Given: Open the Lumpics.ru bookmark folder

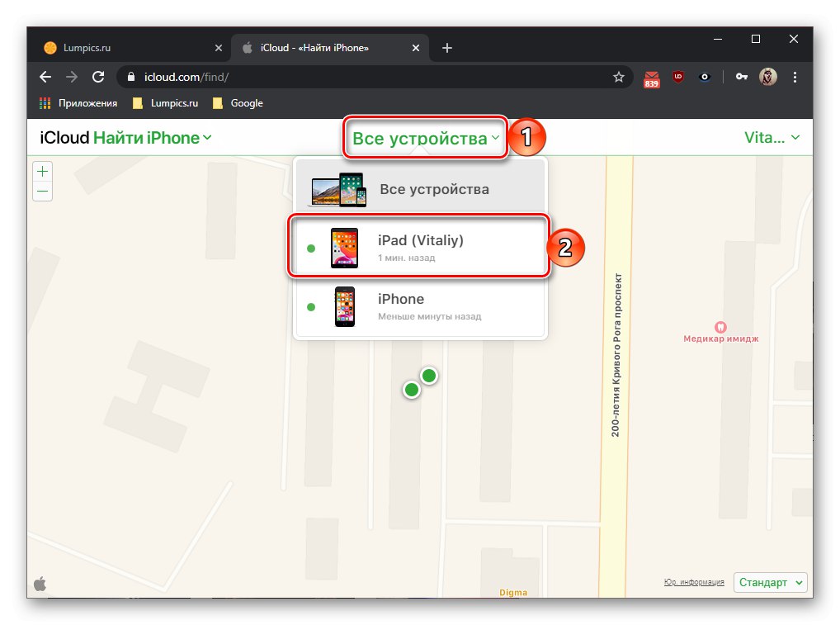Looking at the screenshot, I should pyautogui.click(x=166, y=103).
